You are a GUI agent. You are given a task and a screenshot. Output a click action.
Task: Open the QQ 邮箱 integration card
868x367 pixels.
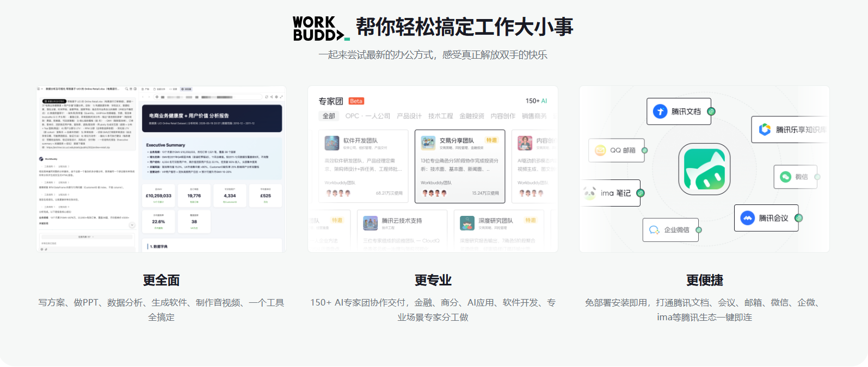[x=617, y=151]
